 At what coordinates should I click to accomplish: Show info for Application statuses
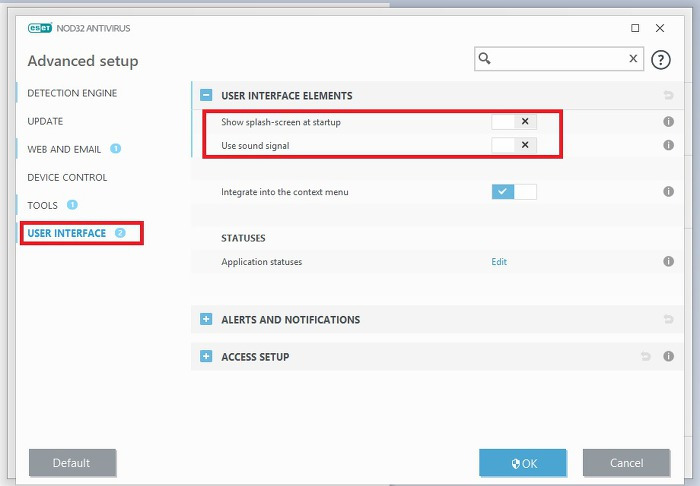point(668,262)
